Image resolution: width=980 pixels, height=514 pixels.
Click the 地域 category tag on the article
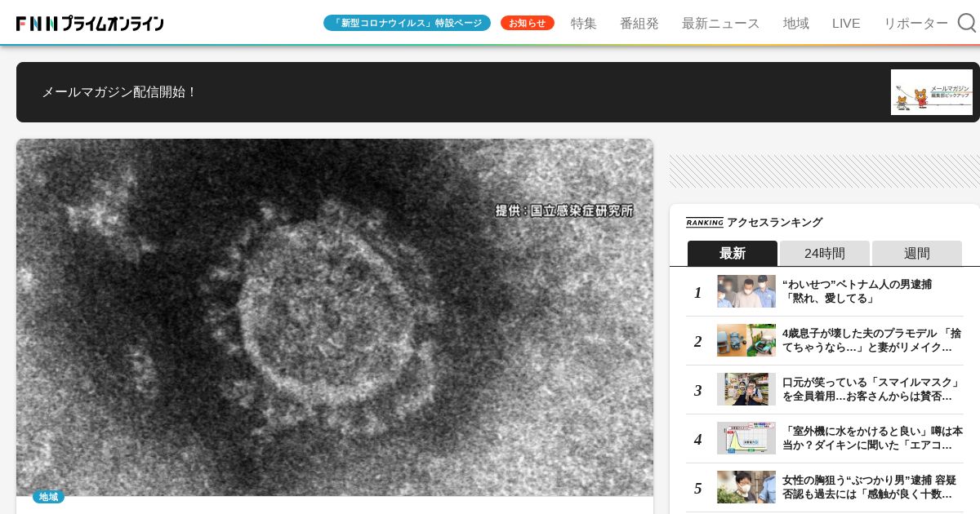pos(48,496)
